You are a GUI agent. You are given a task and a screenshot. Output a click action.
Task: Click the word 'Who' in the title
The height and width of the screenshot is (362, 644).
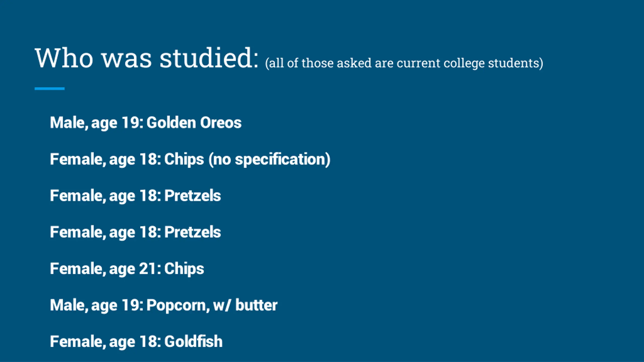(x=64, y=58)
